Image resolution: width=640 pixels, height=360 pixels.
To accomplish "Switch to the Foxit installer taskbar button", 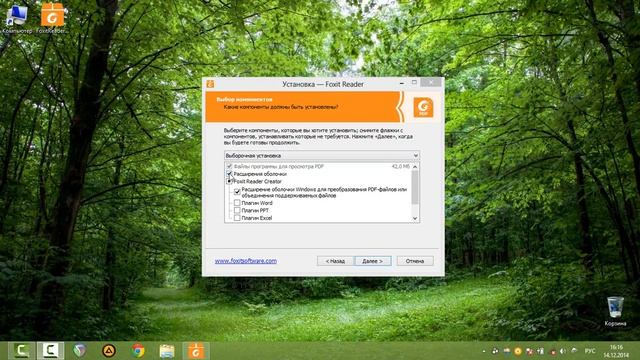I will (196, 351).
